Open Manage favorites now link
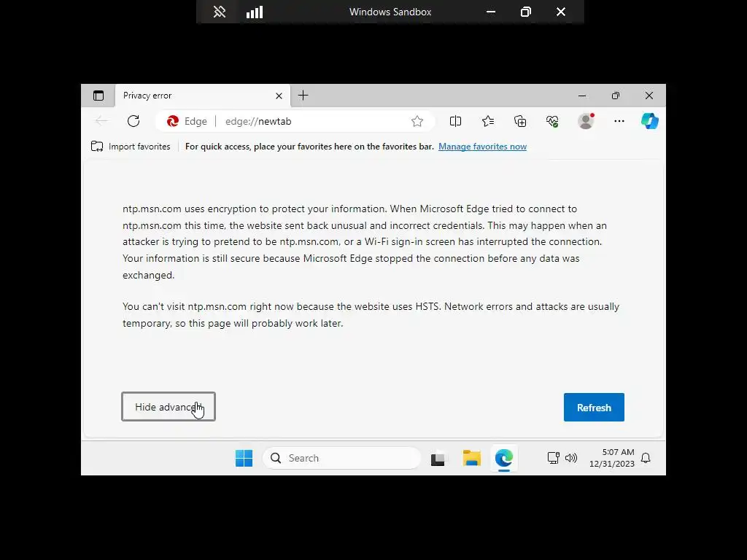Screen dimensions: 747x560 (x=482, y=147)
